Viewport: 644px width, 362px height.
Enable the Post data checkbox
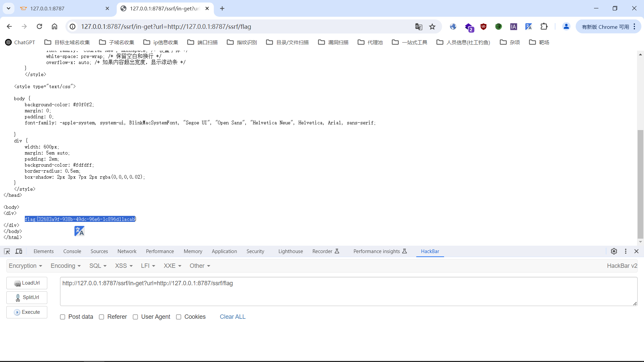[63, 317]
